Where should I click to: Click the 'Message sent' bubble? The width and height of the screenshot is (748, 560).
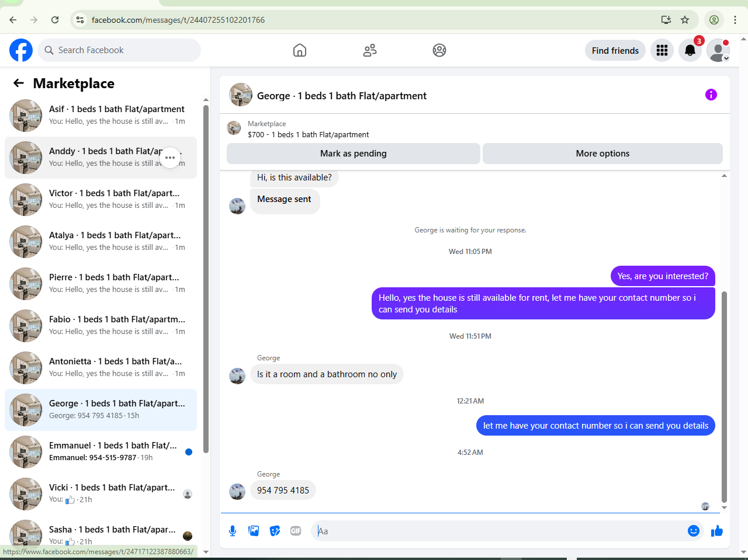pos(285,201)
